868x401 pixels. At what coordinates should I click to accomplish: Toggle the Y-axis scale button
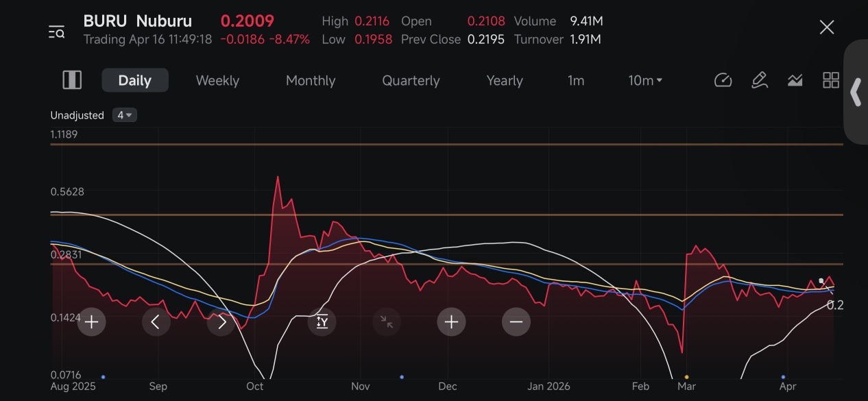(322, 321)
